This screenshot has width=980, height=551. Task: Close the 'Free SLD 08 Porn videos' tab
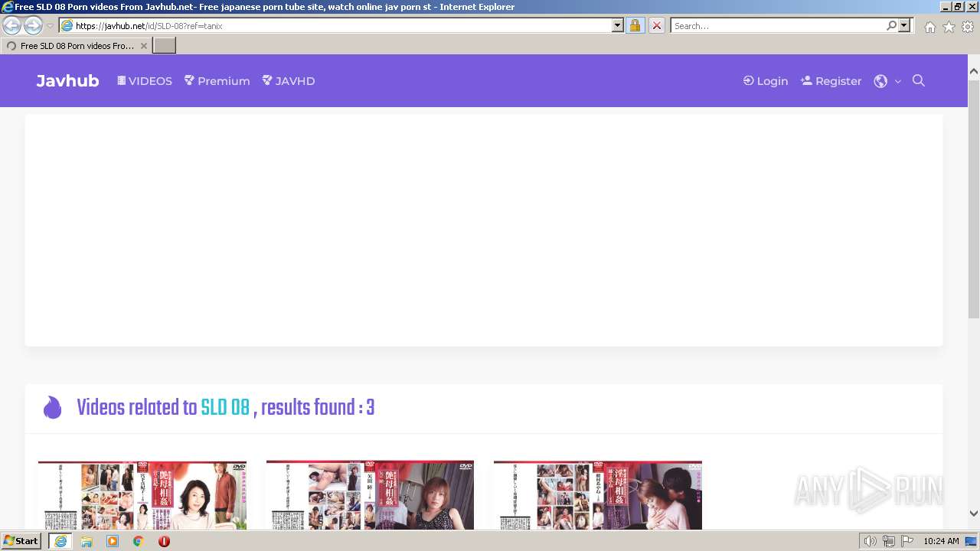pos(144,46)
